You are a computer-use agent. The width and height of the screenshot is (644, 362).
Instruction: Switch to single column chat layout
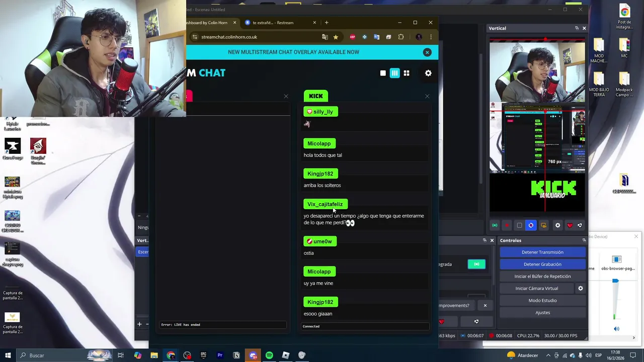tap(383, 73)
